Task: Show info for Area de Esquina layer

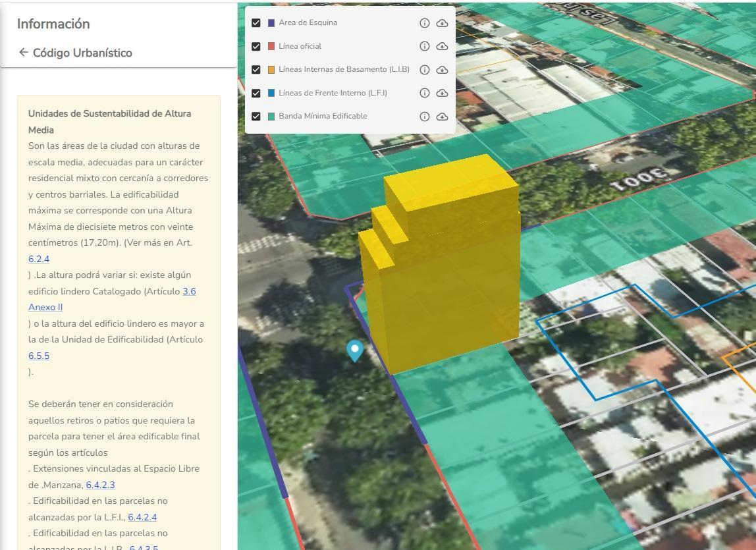Action: (x=424, y=23)
